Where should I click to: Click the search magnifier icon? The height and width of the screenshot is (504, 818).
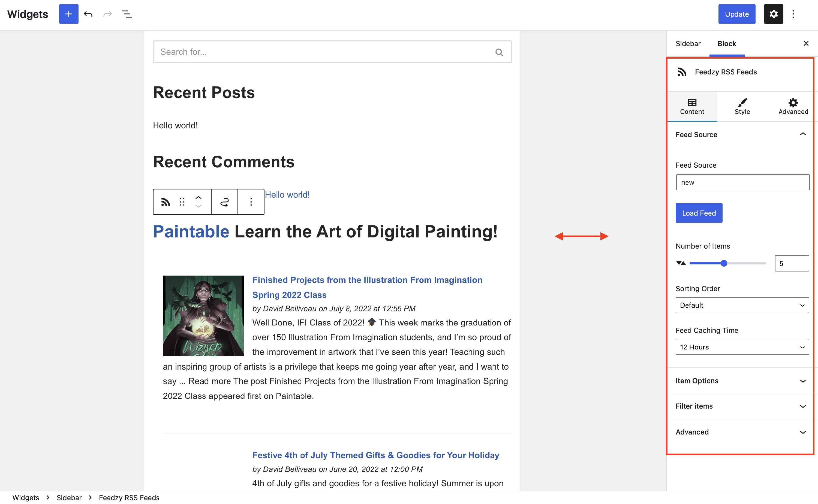pos(499,52)
